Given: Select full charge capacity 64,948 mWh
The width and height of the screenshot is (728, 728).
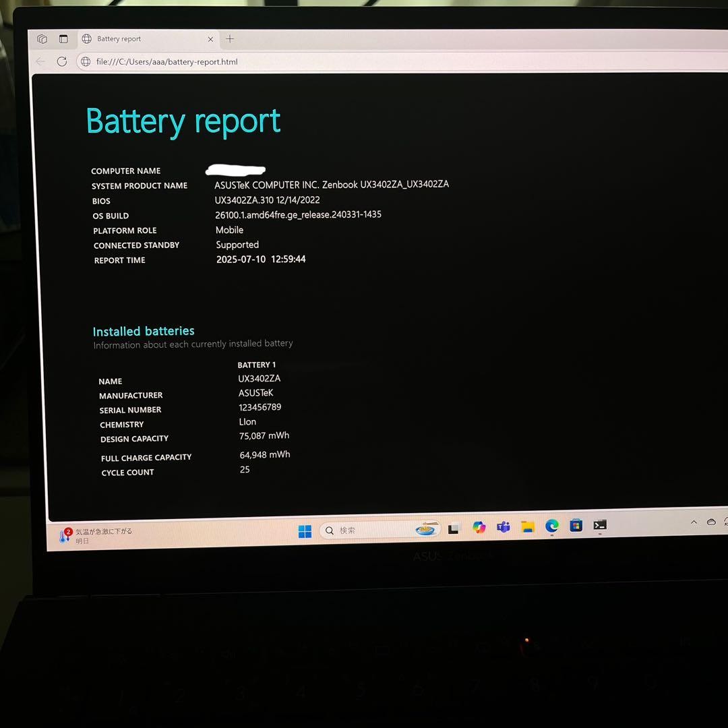Looking at the screenshot, I should [x=265, y=454].
